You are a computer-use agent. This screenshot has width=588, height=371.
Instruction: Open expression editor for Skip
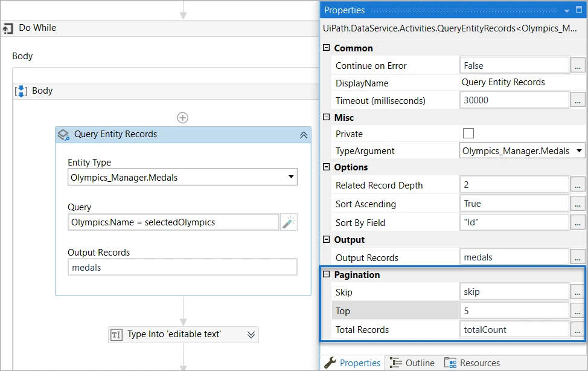coord(578,292)
